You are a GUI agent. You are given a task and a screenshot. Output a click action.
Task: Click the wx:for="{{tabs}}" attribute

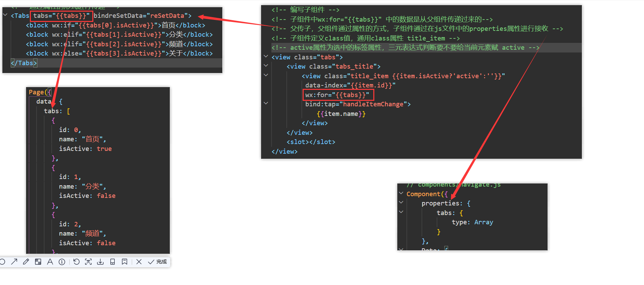coord(337,95)
